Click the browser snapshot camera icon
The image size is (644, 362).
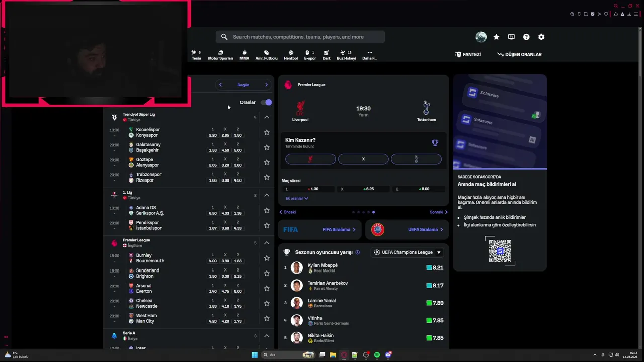586,14
